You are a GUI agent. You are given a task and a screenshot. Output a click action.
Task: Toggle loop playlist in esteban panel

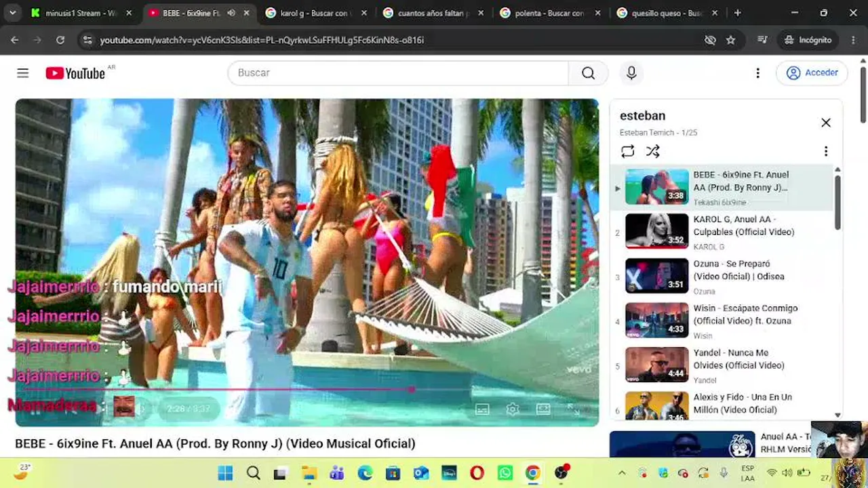627,151
